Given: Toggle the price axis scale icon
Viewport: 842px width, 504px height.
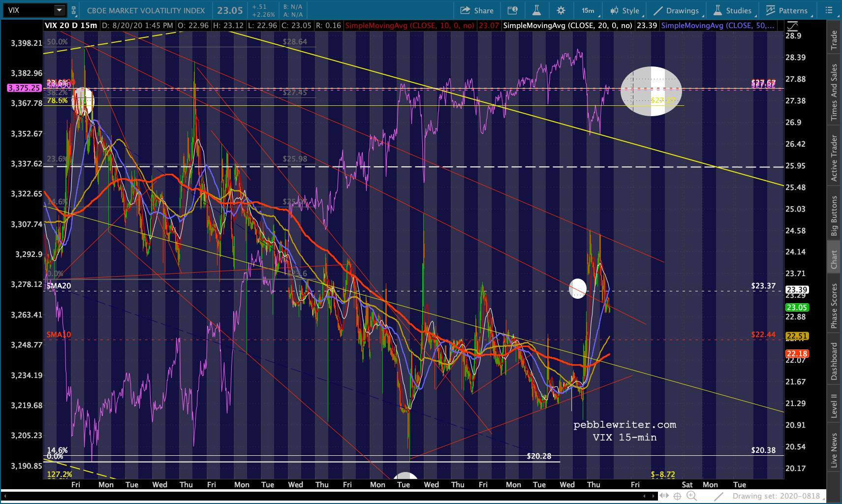Looking at the screenshot, I should pyautogui.click(x=792, y=26).
